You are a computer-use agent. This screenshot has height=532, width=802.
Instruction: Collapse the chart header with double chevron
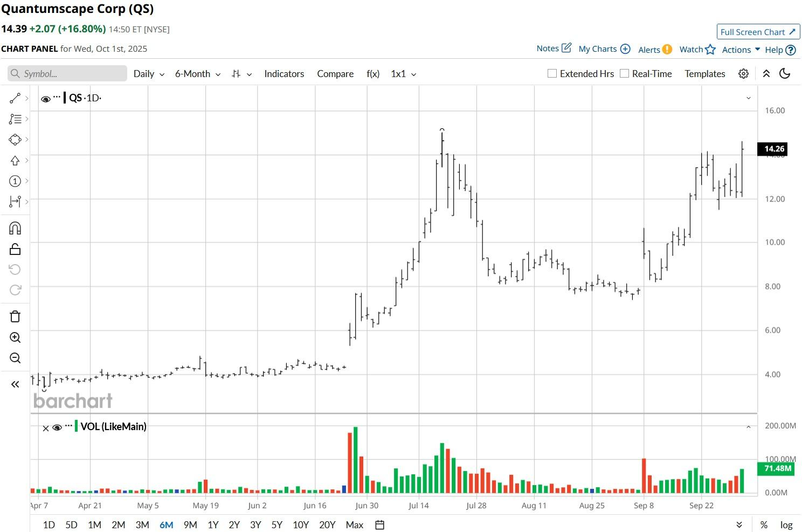point(766,74)
